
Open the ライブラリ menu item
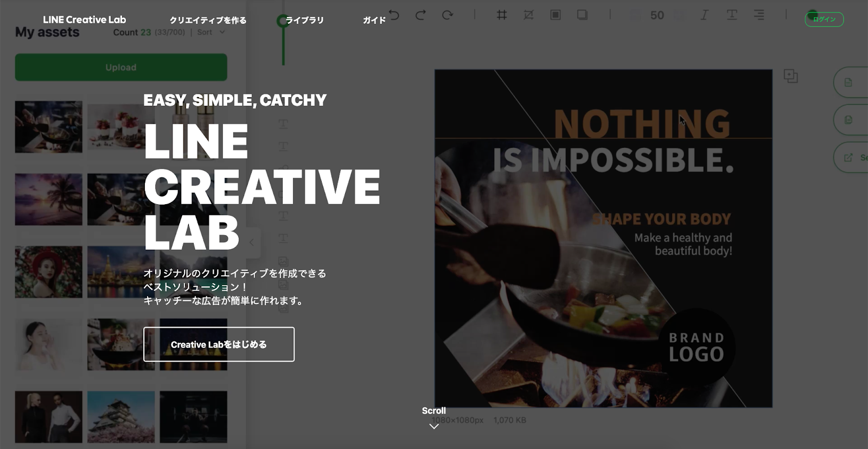tap(304, 20)
